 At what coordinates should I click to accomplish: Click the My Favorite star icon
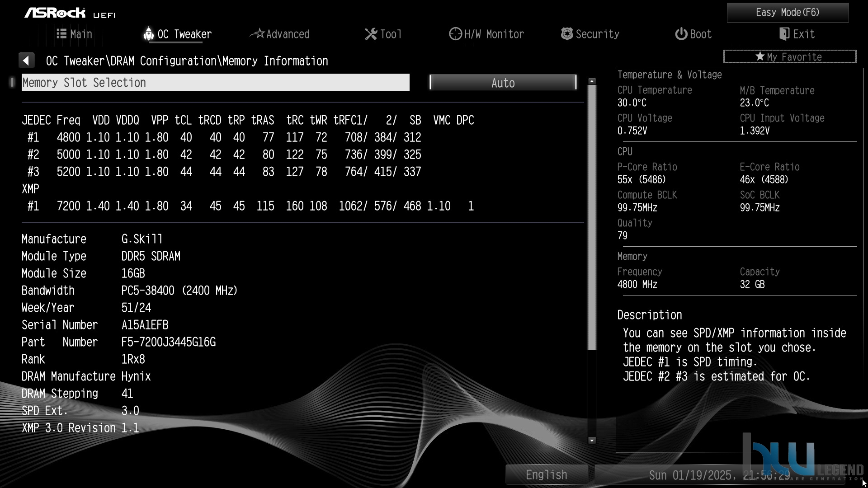(x=760, y=56)
